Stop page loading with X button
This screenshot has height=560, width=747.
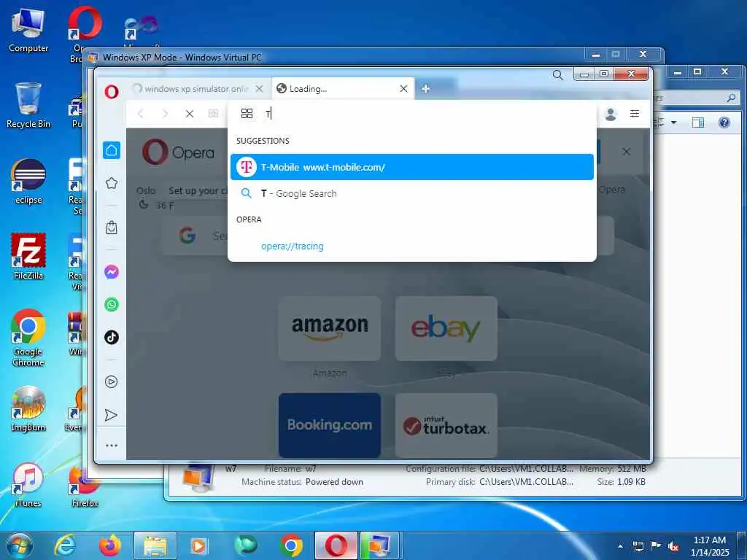190,114
